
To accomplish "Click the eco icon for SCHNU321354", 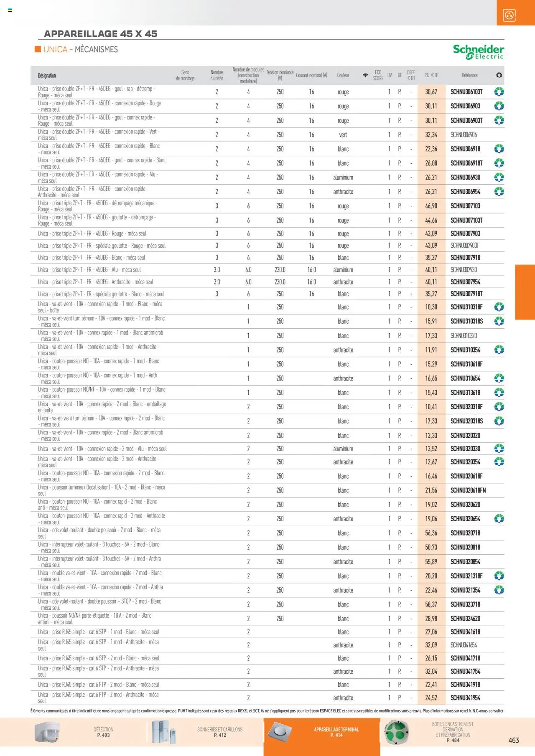I will point(499,590).
